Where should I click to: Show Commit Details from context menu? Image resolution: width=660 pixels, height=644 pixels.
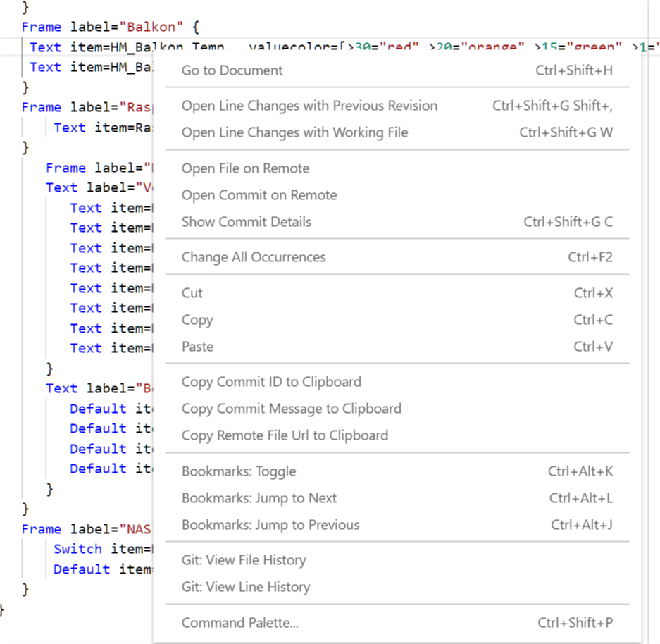[x=246, y=222]
